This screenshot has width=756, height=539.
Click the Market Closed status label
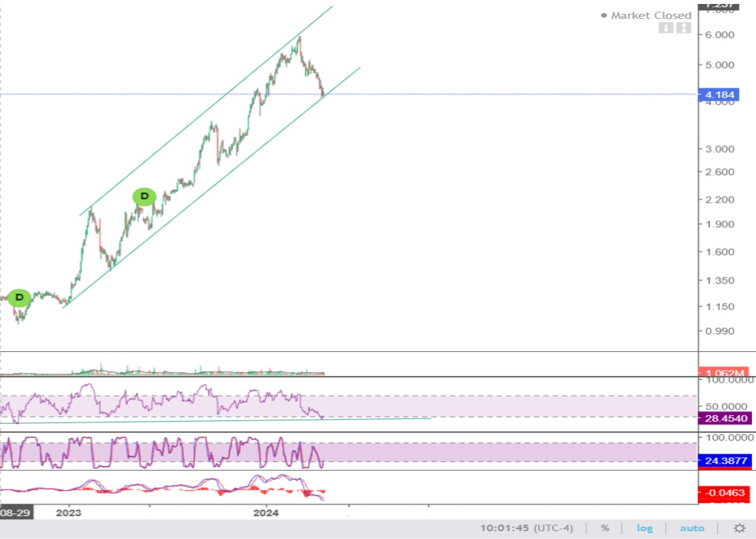(x=651, y=16)
